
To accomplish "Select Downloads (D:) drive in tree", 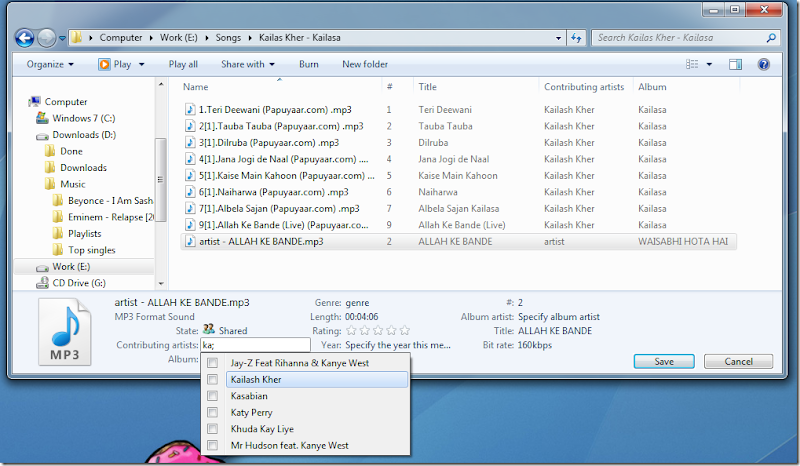I will 84,135.
